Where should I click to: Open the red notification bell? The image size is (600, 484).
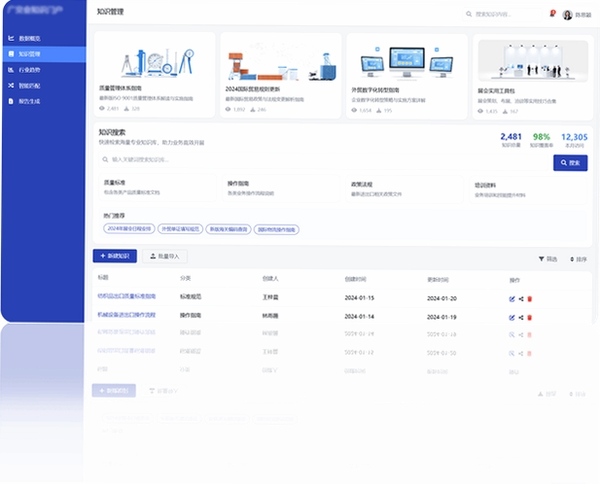click(552, 13)
